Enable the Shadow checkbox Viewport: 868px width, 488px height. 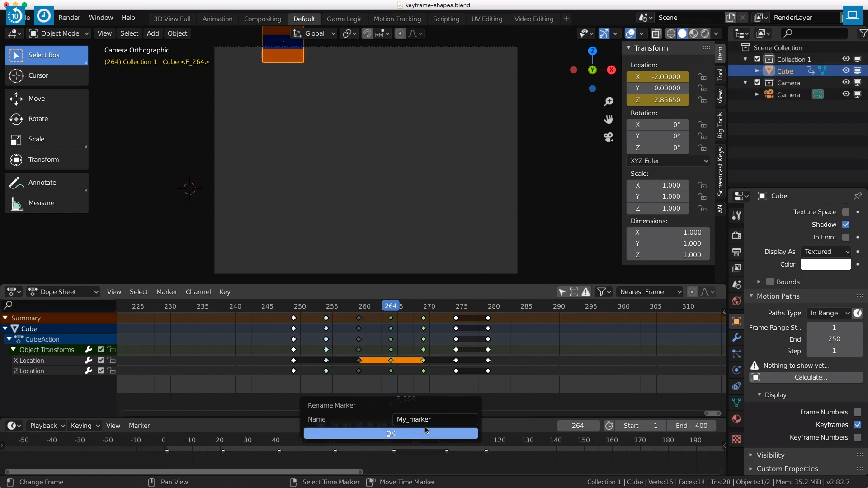click(x=846, y=225)
